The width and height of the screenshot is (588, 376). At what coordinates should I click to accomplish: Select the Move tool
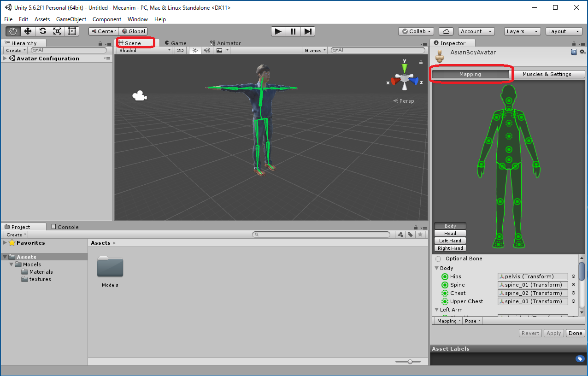coord(28,31)
